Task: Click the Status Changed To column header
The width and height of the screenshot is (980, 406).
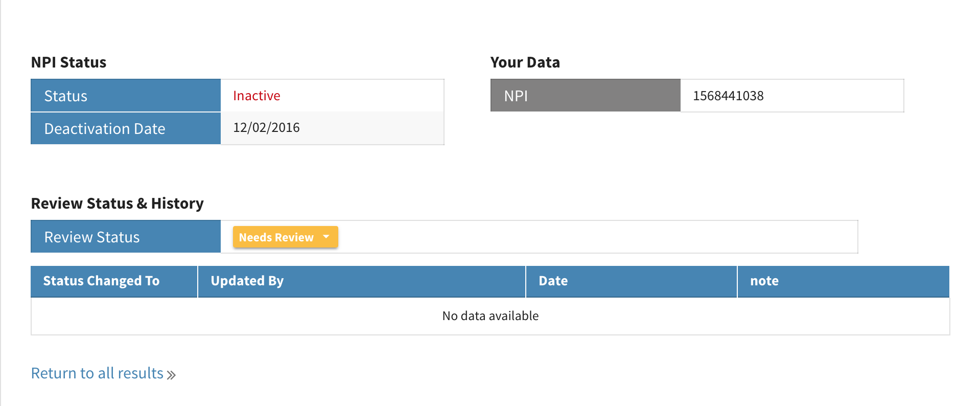Action: 101,281
